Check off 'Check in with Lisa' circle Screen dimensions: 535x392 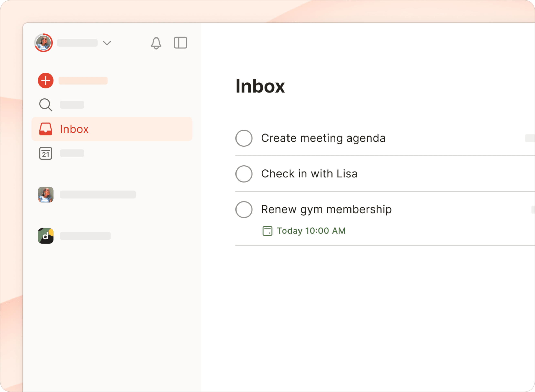pos(244,174)
